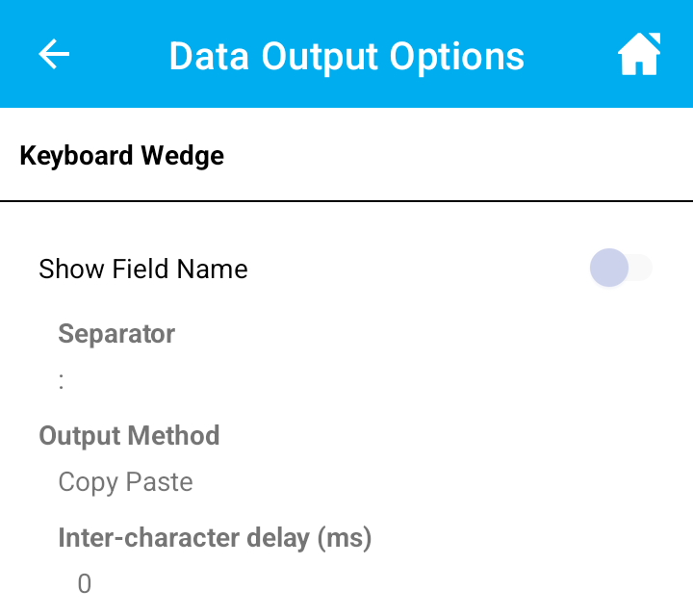693x616 pixels.
Task: Click the word Separator
Action: (116, 334)
